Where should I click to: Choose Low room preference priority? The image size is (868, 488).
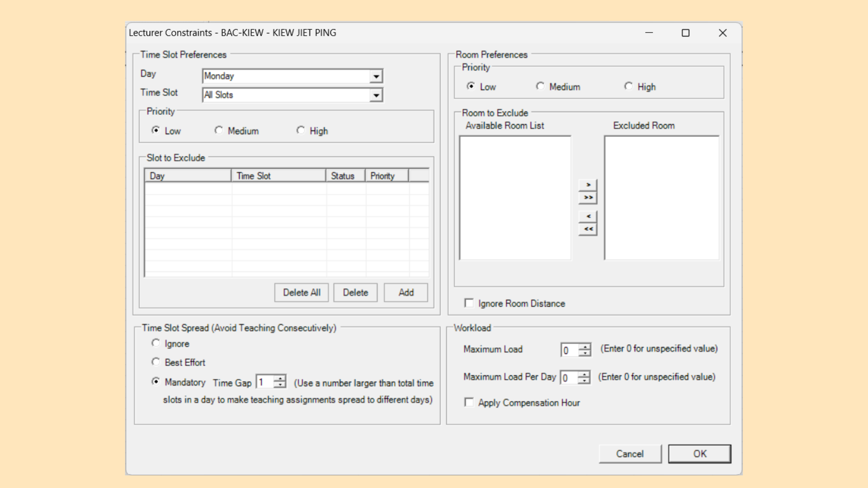[471, 86]
